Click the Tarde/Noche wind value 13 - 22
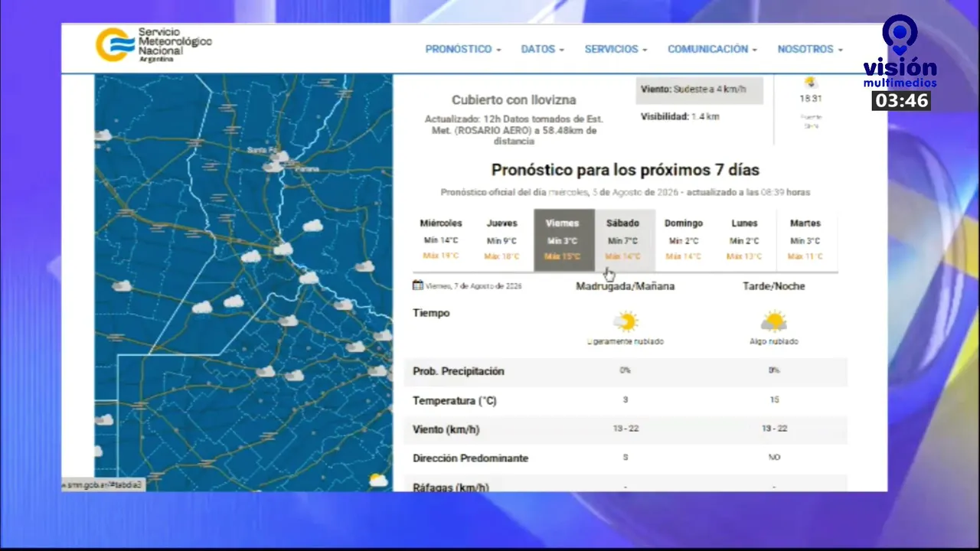 tap(774, 429)
